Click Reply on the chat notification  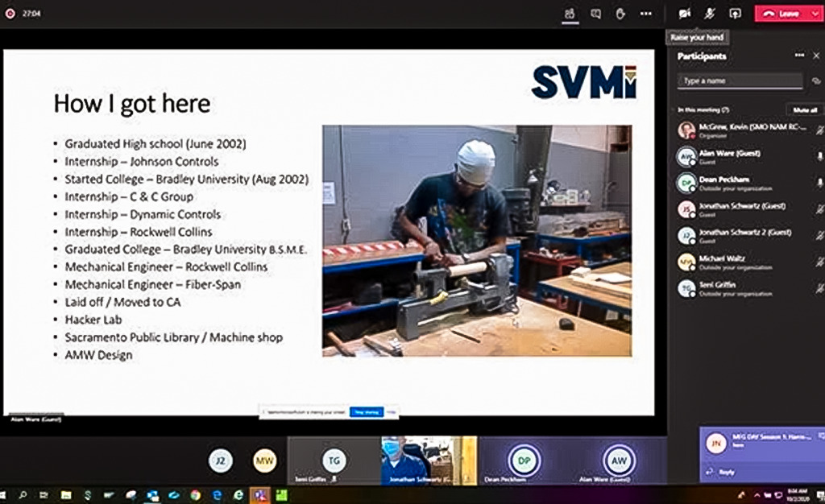point(727,472)
